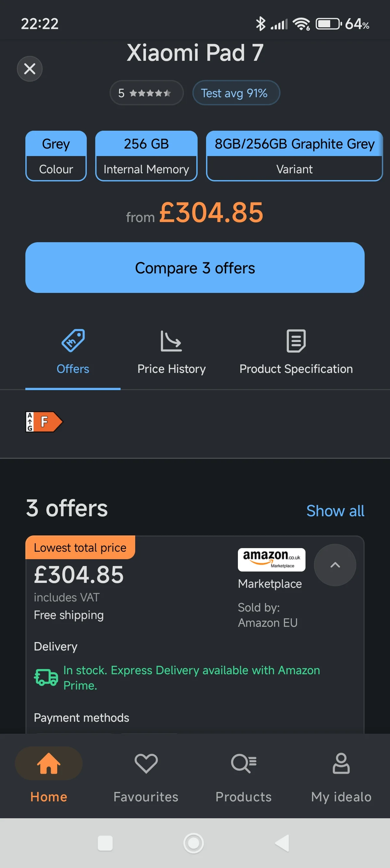Open the Product Specification document icon
Viewport: 390px width, 868px height.
296,341
